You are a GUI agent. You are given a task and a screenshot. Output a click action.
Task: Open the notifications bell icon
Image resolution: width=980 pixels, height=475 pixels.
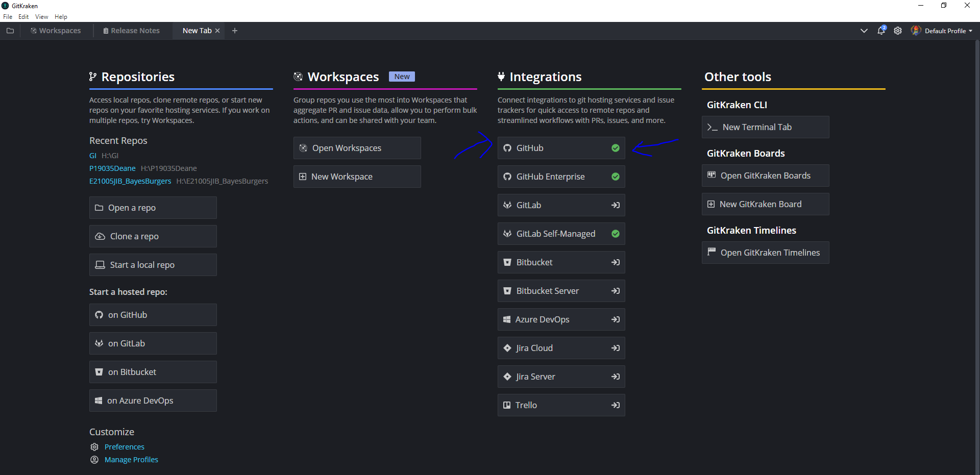coord(881,31)
